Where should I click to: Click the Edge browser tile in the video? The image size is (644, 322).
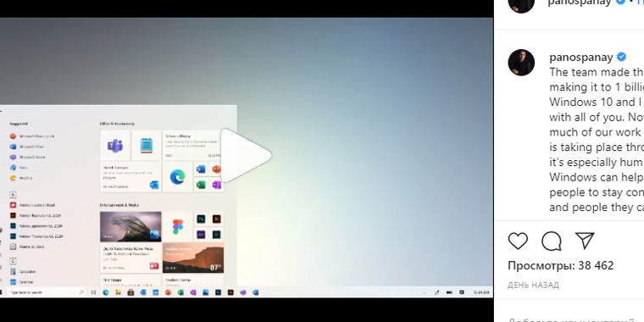177,176
